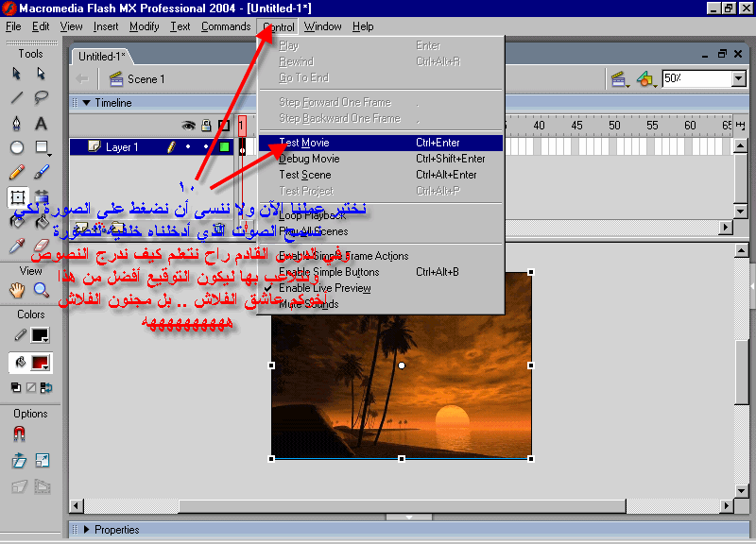This screenshot has height=544, width=756.
Task: Toggle Snap to Objects magnet option
Action: click(19, 434)
